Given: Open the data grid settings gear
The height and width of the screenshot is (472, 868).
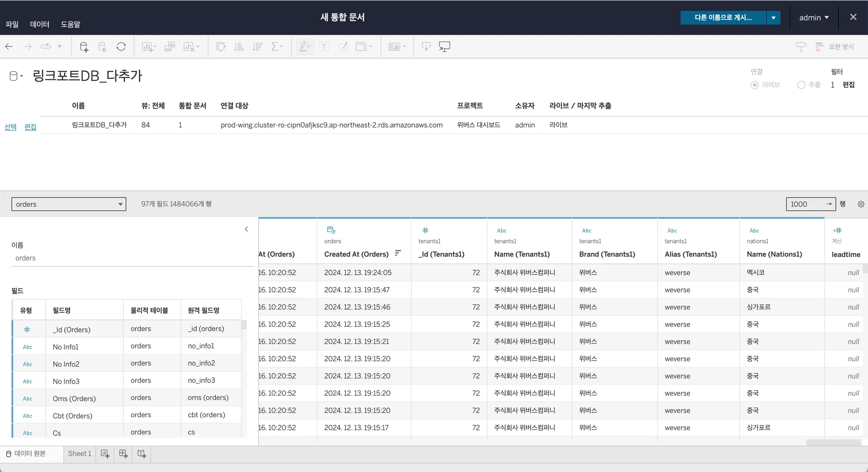Looking at the screenshot, I should pyautogui.click(x=861, y=204).
